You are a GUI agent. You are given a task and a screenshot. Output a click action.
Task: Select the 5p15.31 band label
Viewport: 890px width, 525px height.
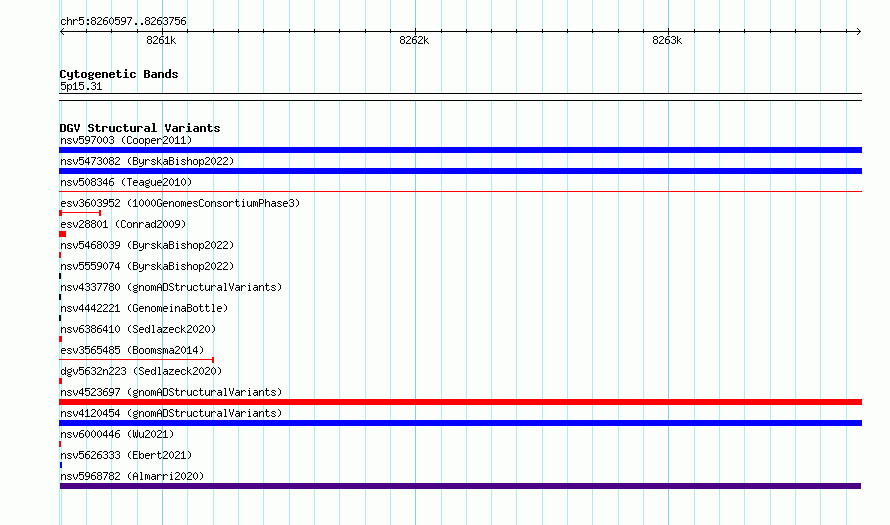pyautogui.click(x=81, y=86)
